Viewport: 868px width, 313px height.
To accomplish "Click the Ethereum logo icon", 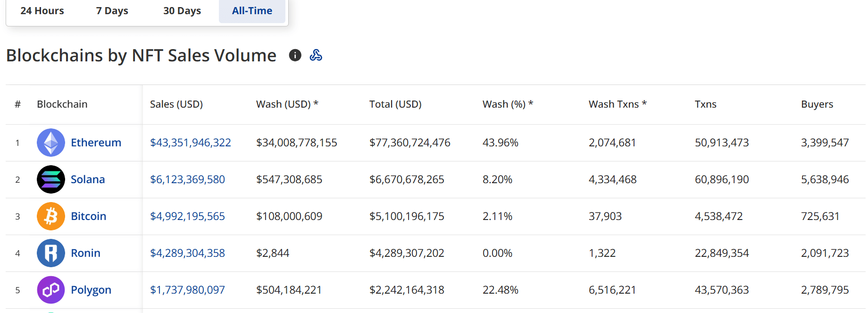I will pyautogui.click(x=51, y=143).
